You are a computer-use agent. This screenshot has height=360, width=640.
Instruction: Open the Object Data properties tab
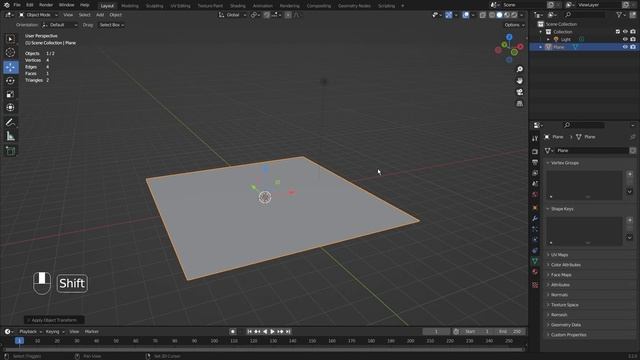point(535,261)
